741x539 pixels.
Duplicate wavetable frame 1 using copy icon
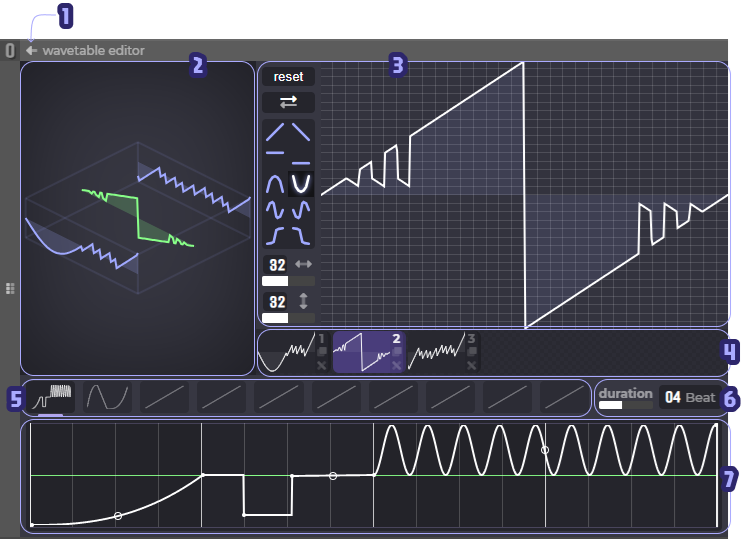[x=321, y=352]
